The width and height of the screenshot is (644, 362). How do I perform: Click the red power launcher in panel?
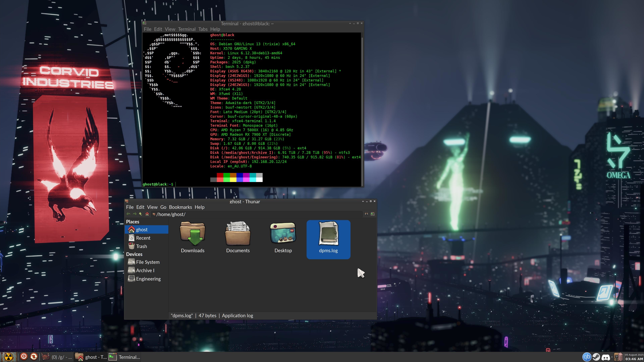coord(24,357)
